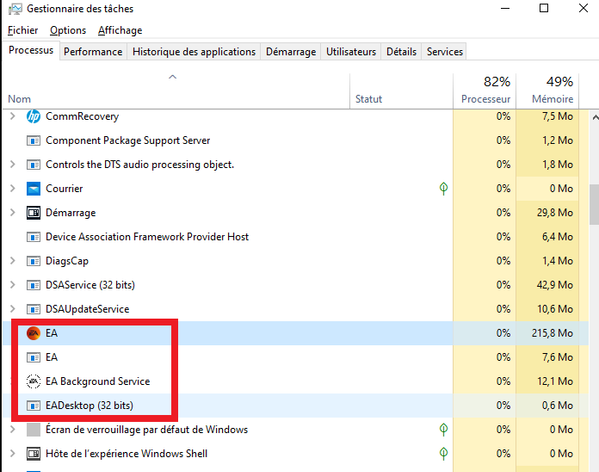Click the leaf icon on Windows Shell row
Screen dimensions: 599x472
click(x=444, y=454)
